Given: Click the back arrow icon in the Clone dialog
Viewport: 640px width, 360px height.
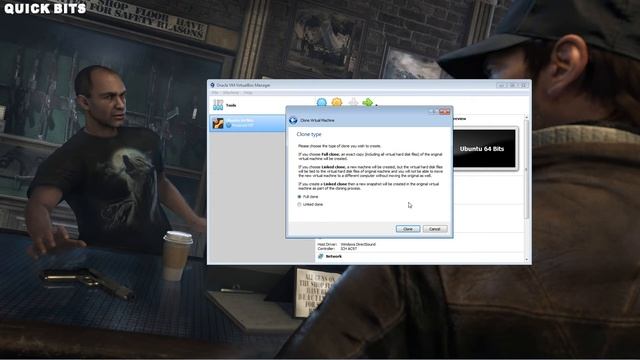Looking at the screenshot, I should click(293, 120).
